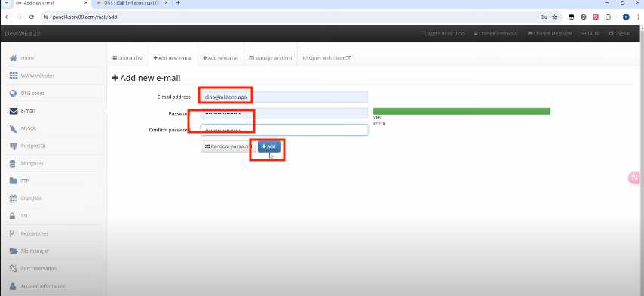
Task: Switch to Add new alias tab
Action: pyautogui.click(x=220, y=58)
